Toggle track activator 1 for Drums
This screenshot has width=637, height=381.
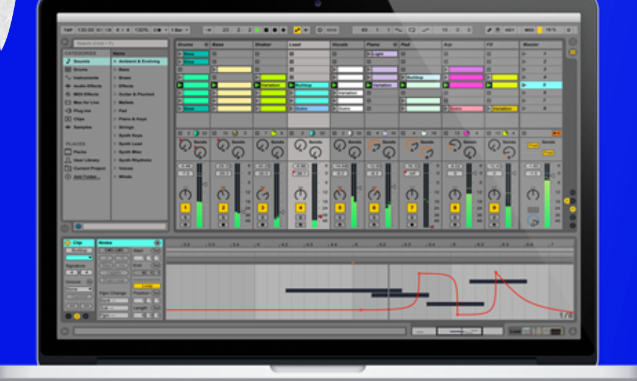click(185, 208)
